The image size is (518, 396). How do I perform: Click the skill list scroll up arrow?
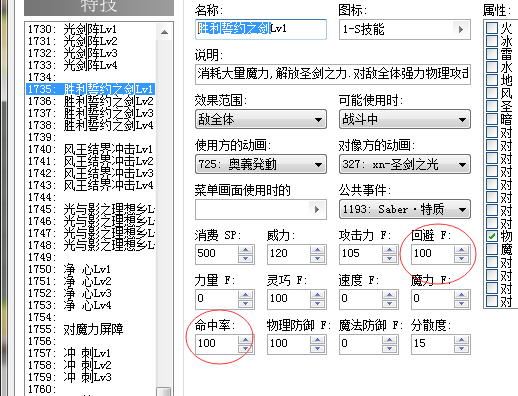(x=164, y=32)
